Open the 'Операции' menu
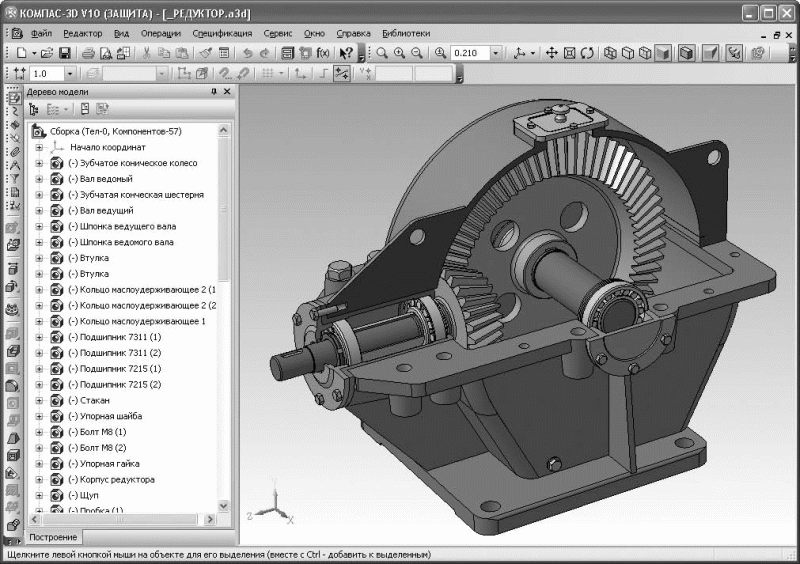Viewport: 800px width, 564px height. 161,33
